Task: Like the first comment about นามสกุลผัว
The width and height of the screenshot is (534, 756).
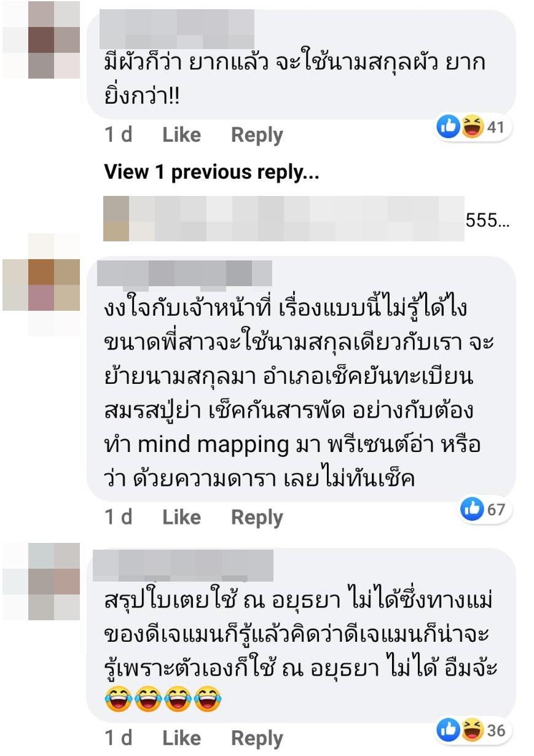Action: pos(181,135)
